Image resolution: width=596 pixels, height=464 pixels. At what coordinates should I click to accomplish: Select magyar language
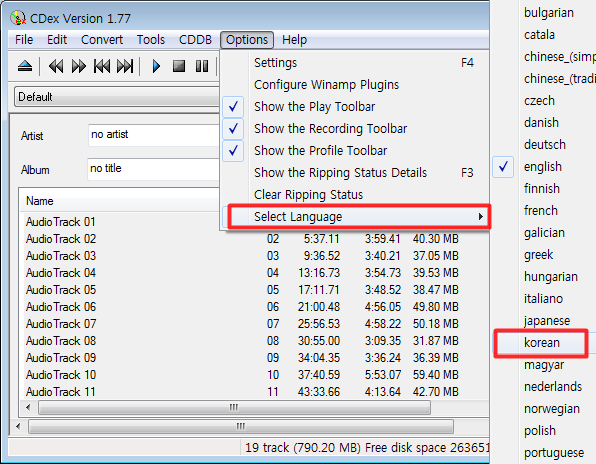[x=544, y=365]
